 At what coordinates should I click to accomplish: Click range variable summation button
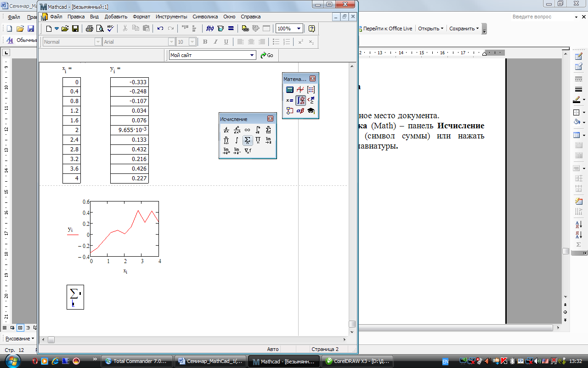click(248, 140)
